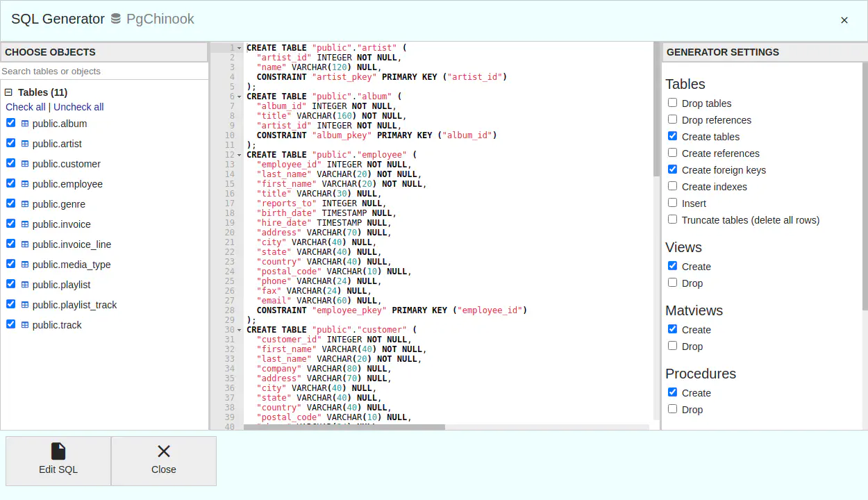Viewport: 868px width, 500px height.
Task: Click the table icon beside public.album
Action: (25, 124)
